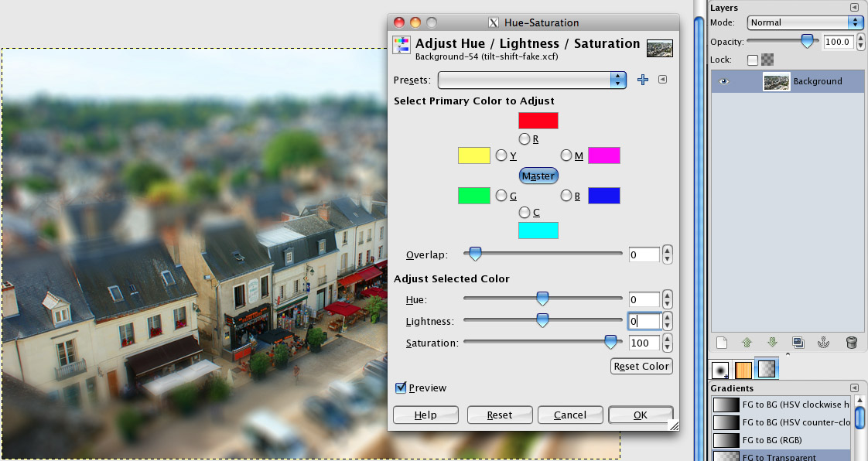868x461 pixels.
Task: Click the Reset button
Action: tap(500, 415)
